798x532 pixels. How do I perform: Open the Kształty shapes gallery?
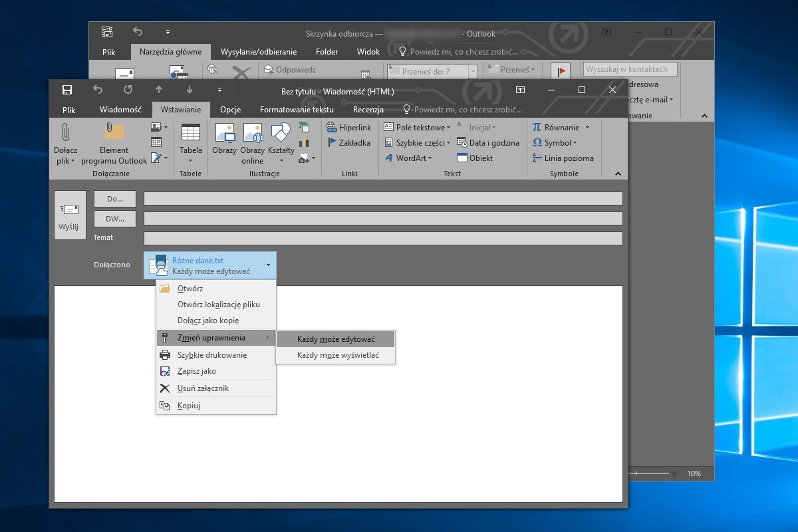tap(281, 134)
